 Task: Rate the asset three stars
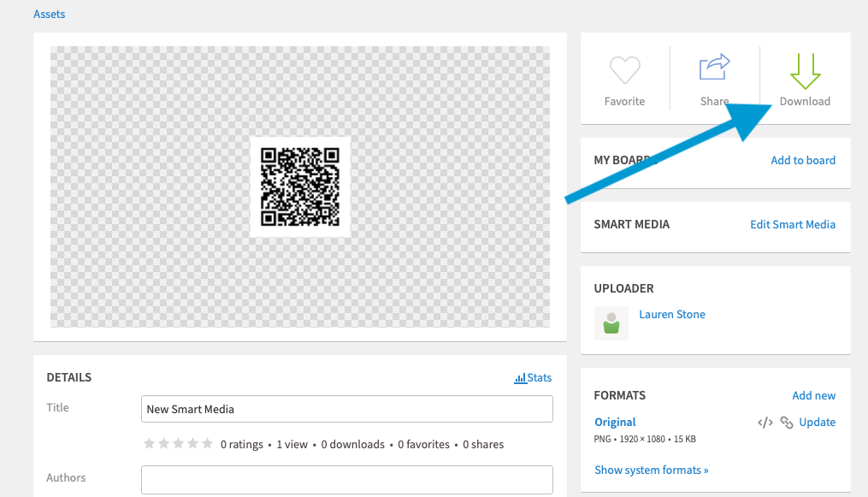(x=178, y=443)
